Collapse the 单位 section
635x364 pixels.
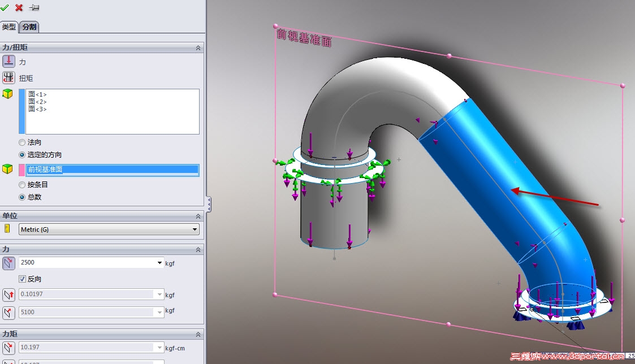tap(198, 216)
